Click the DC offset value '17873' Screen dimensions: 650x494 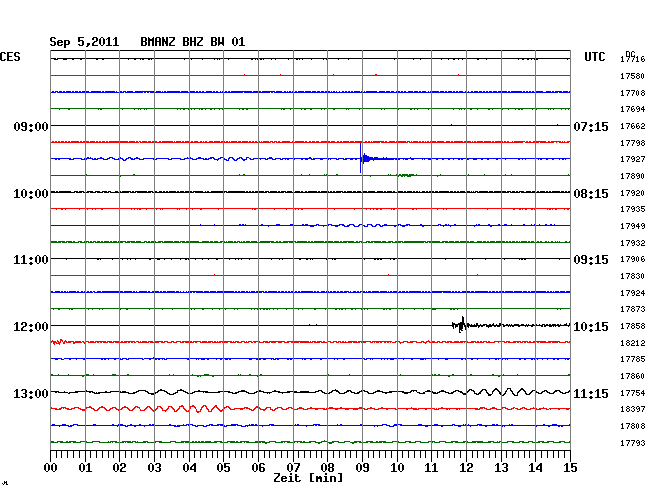633,309
